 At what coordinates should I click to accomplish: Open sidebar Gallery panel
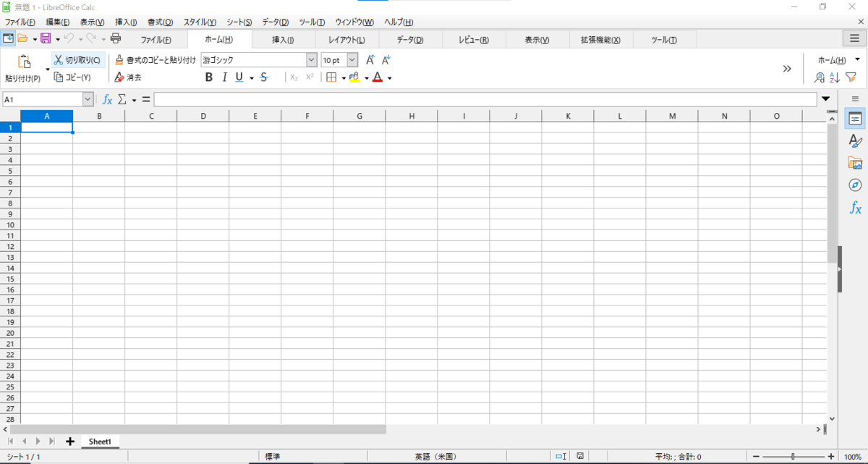(x=855, y=163)
